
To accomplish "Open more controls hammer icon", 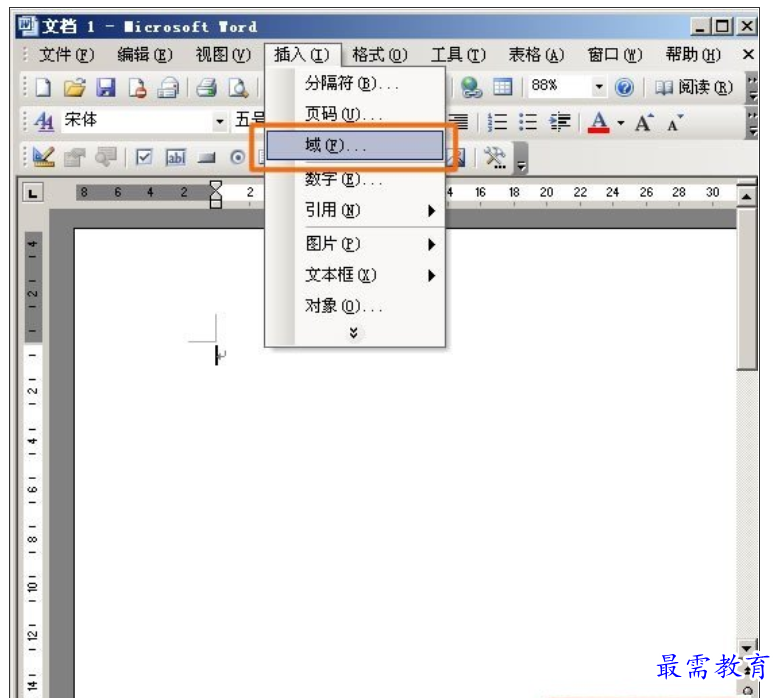I will pos(495,158).
